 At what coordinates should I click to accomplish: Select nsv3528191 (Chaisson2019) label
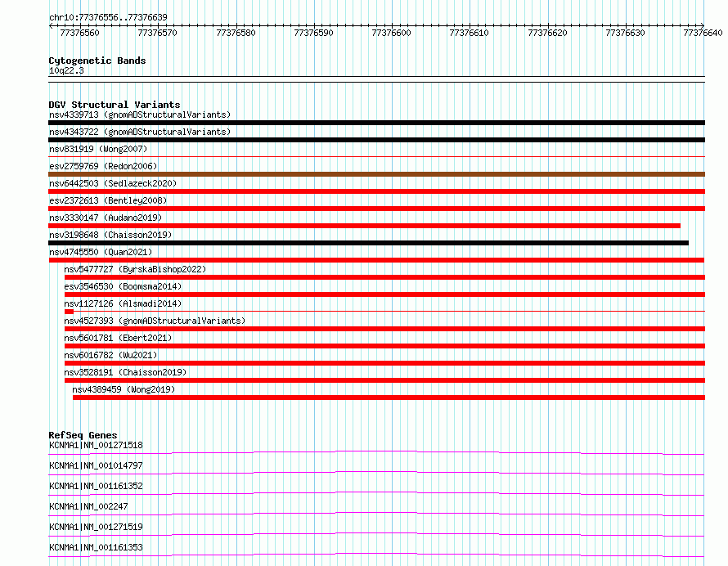125,372
